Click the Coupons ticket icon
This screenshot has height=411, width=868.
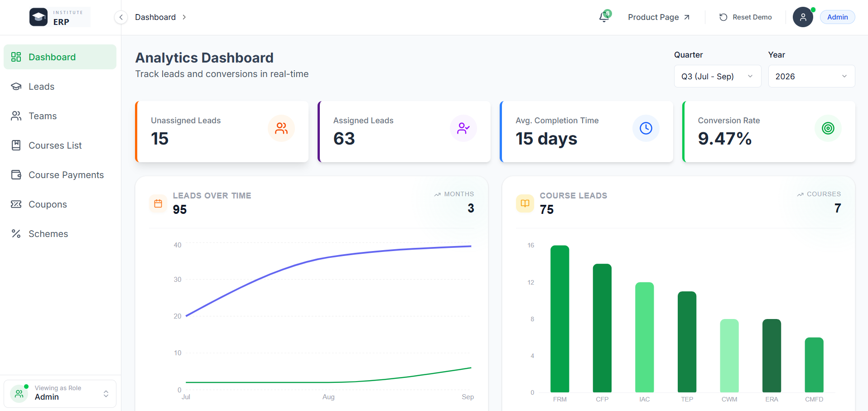(16, 204)
